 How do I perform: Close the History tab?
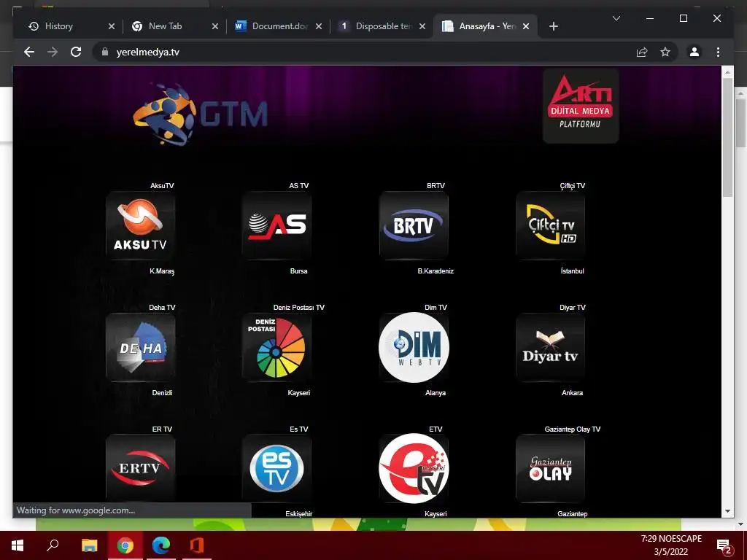point(112,26)
